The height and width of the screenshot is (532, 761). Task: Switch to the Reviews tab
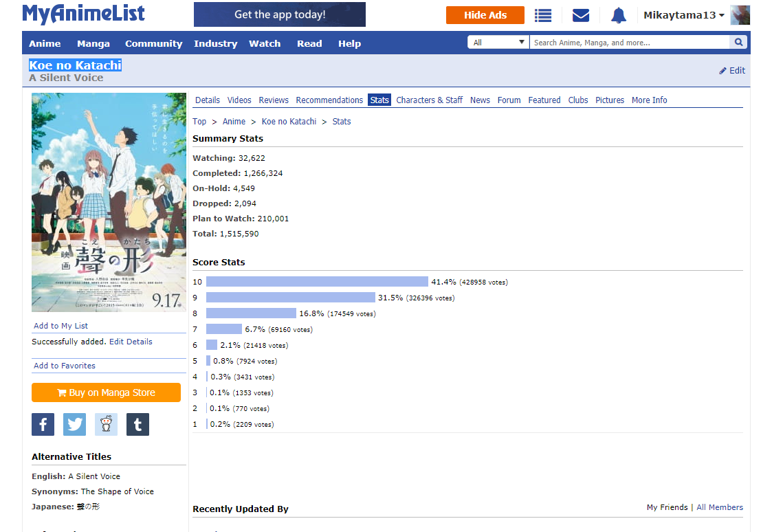click(274, 100)
